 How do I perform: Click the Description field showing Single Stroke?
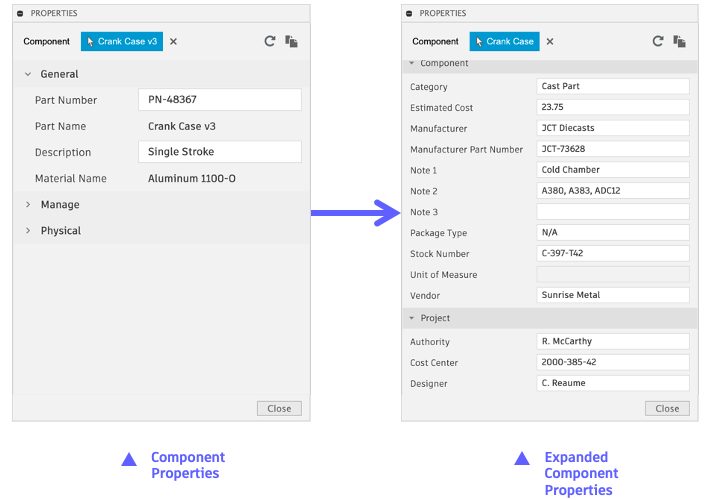219,152
